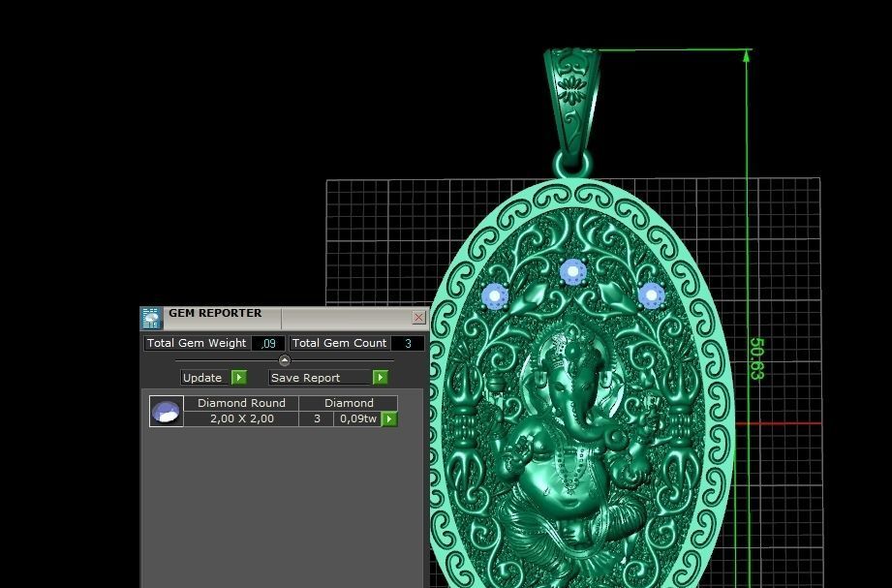
Task: Click the 'Total Gem Weight' label
Action: (197, 343)
